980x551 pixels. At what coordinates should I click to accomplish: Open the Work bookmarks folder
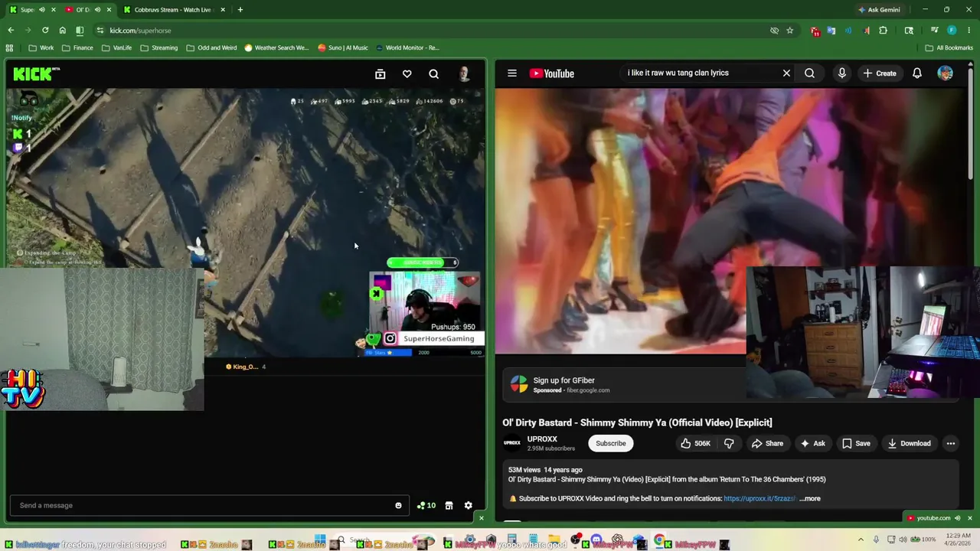click(41, 47)
